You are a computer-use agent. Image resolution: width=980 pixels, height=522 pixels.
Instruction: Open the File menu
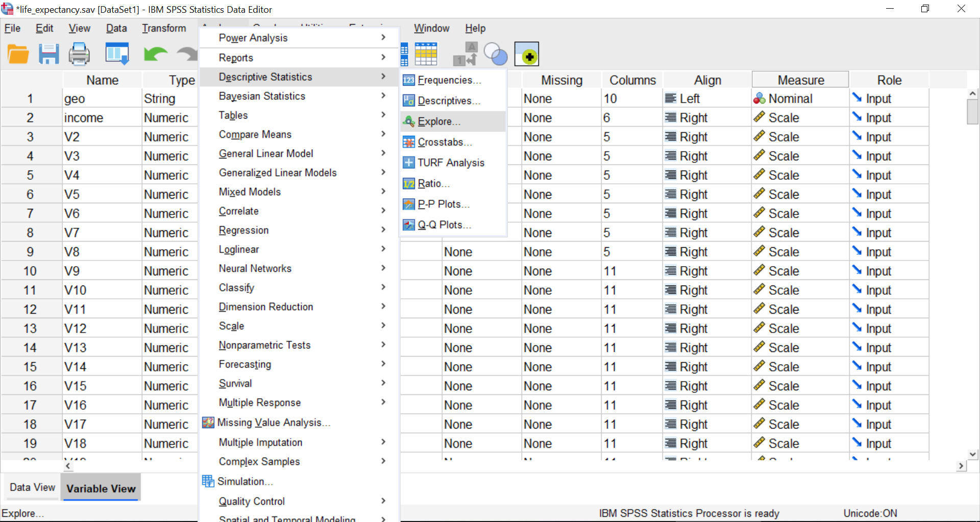(x=12, y=28)
